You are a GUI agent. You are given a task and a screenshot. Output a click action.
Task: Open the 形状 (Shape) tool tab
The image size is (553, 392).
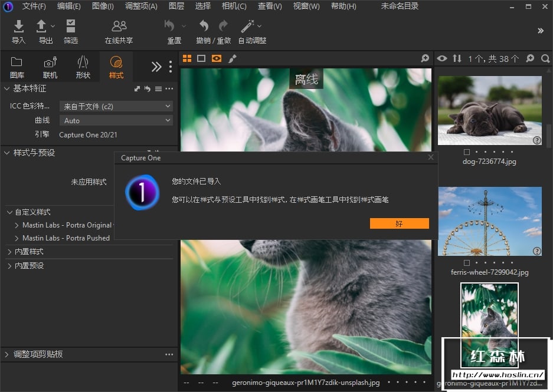coord(83,67)
